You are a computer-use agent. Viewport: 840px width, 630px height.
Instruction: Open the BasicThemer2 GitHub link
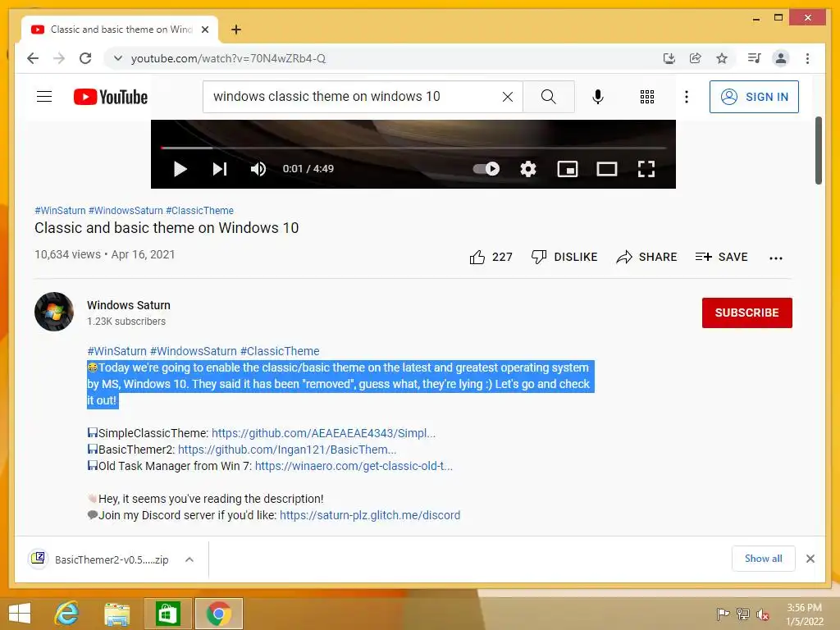coord(287,450)
